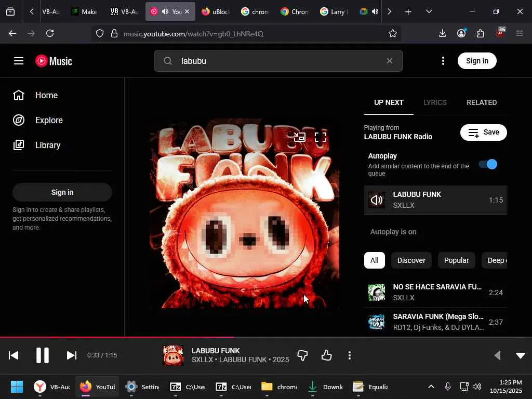The height and width of the screenshot is (399, 532).
Task: Open the header three-dot settings menu
Action: click(443, 61)
